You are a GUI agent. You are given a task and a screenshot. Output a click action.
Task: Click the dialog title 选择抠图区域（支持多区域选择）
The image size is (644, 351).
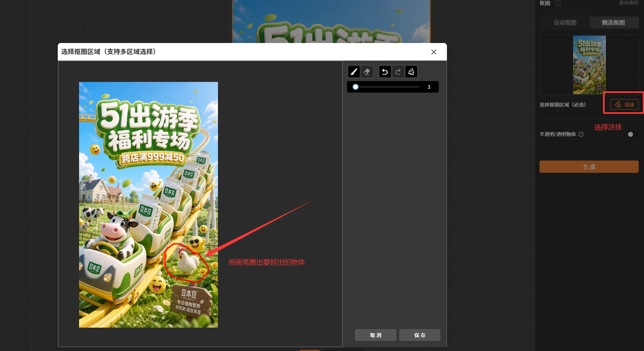point(109,52)
